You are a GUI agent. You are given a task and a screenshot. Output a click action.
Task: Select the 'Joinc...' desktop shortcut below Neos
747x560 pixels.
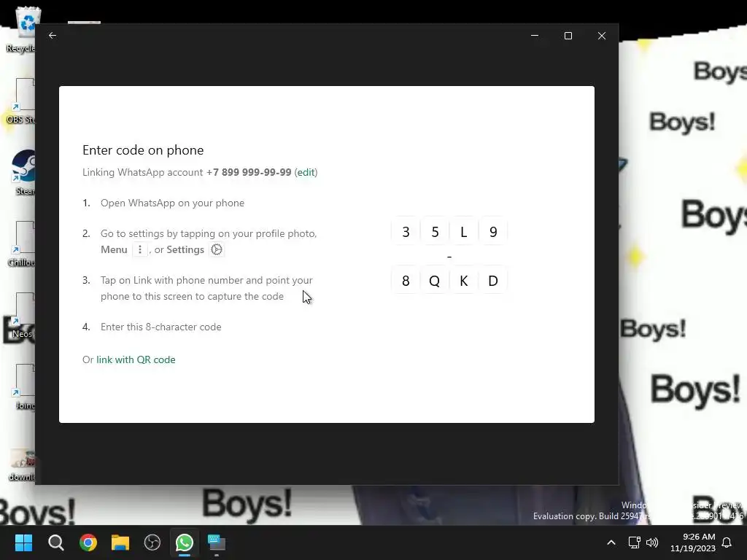tap(23, 386)
